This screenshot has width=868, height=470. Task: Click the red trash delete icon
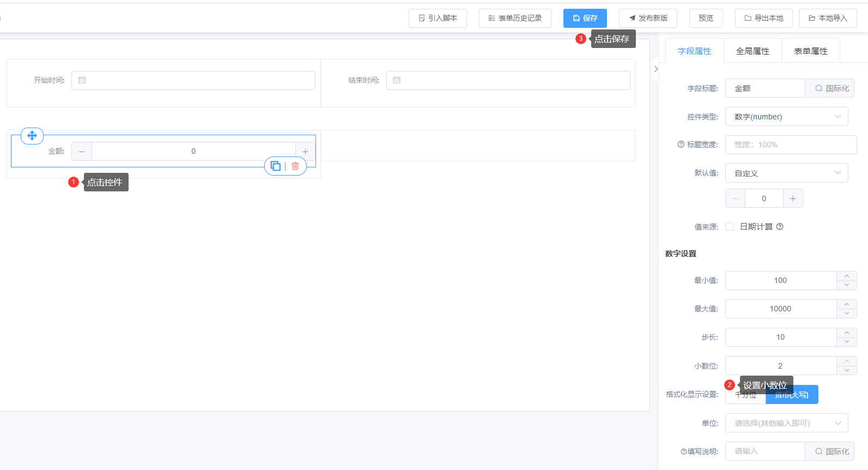295,166
